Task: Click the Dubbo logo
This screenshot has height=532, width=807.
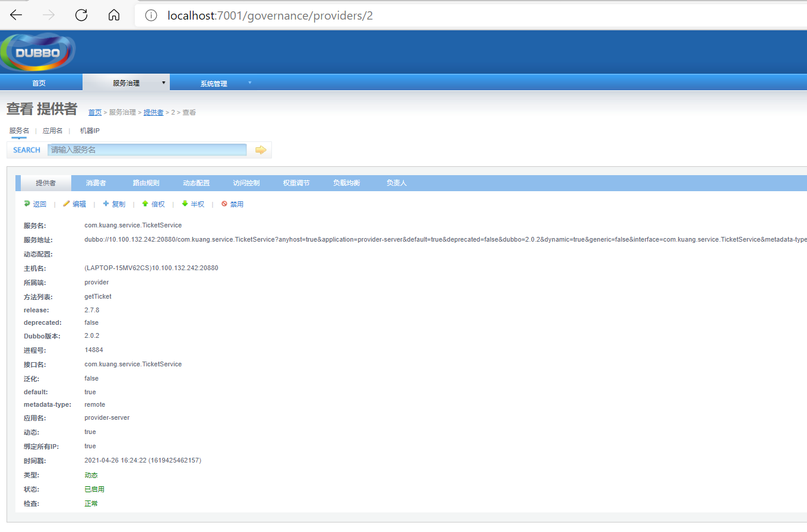Action: (x=39, y=52)
